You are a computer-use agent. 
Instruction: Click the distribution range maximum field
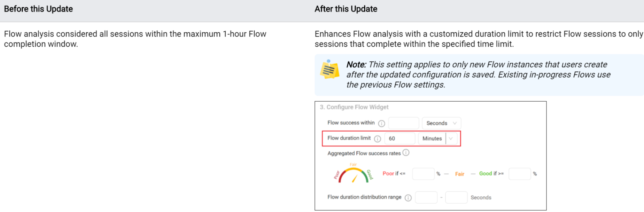coord(456,197)
